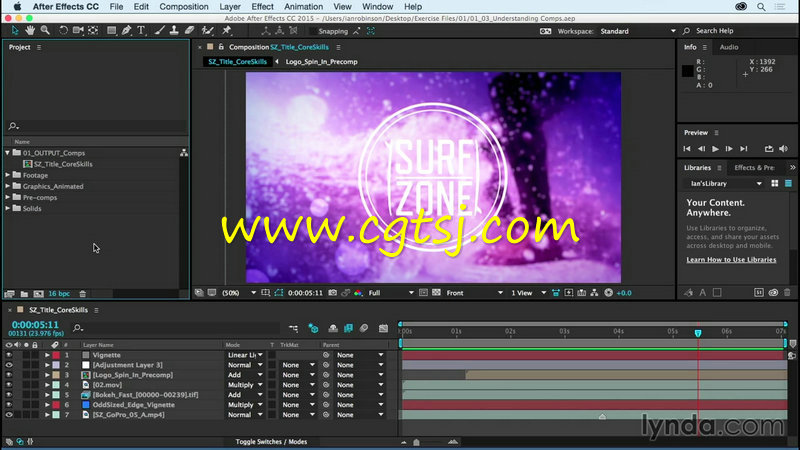This screenshot has height=450, width=800.
Task: Open the Animation menu
Action: 303,7
